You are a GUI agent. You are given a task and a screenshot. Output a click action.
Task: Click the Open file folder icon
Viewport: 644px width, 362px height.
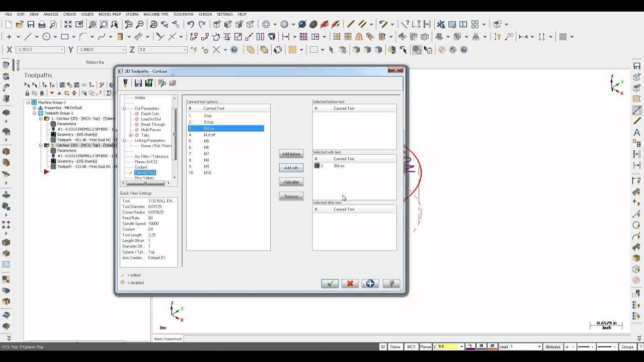[20, 24]
